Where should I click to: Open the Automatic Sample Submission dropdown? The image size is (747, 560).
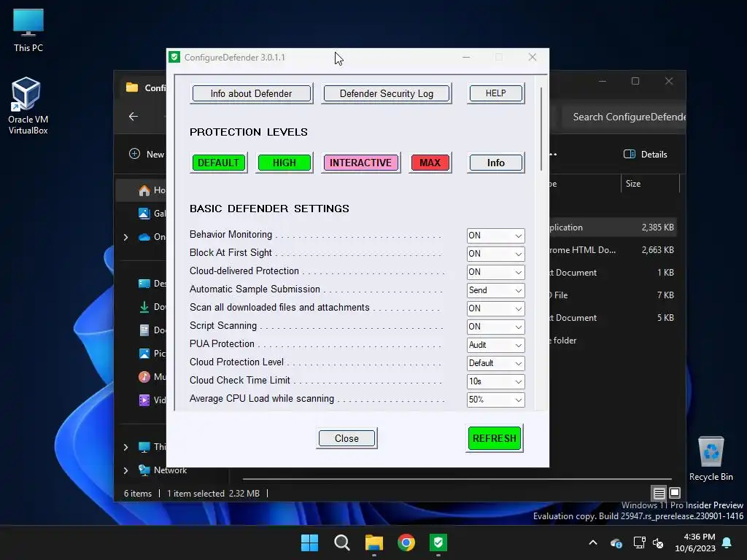pos(495,290)
